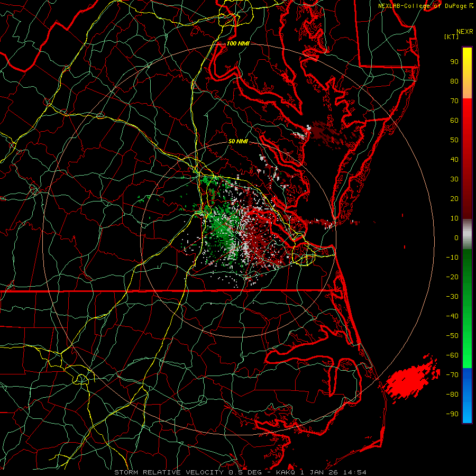
Task: Click the positive 80 knot scale label
Action: (454, 81)
